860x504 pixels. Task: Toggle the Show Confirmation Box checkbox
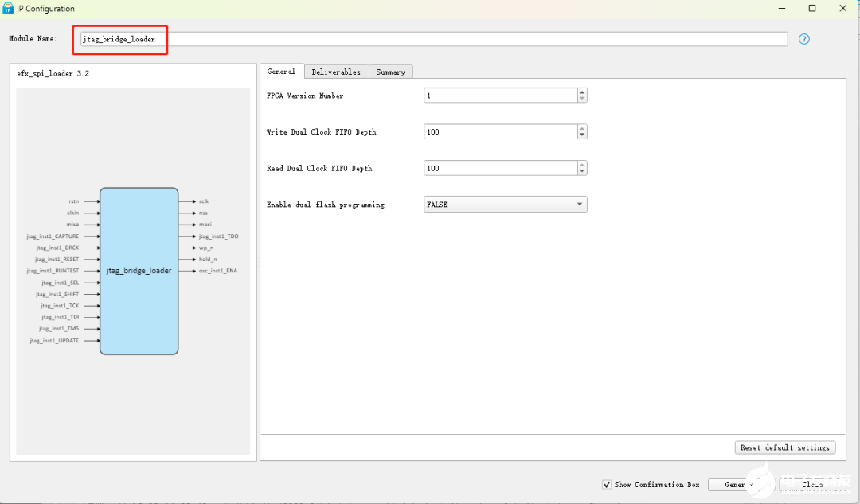608,484
